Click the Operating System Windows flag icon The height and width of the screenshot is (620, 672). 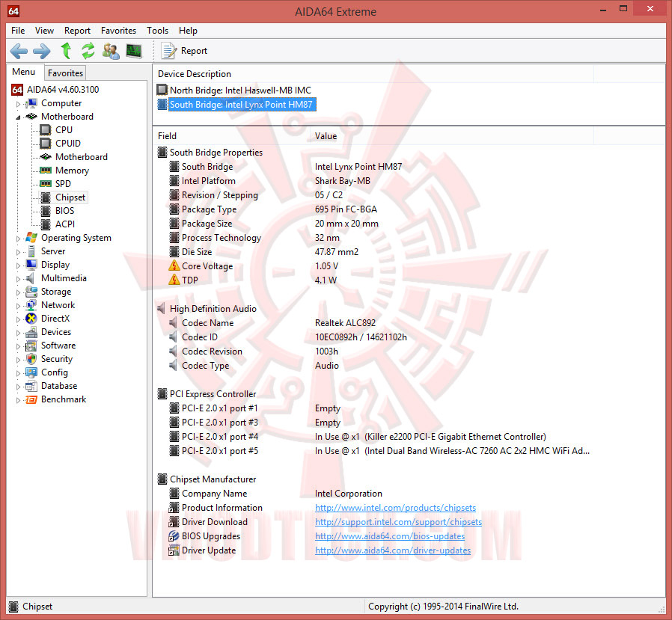tap(31, 238)
